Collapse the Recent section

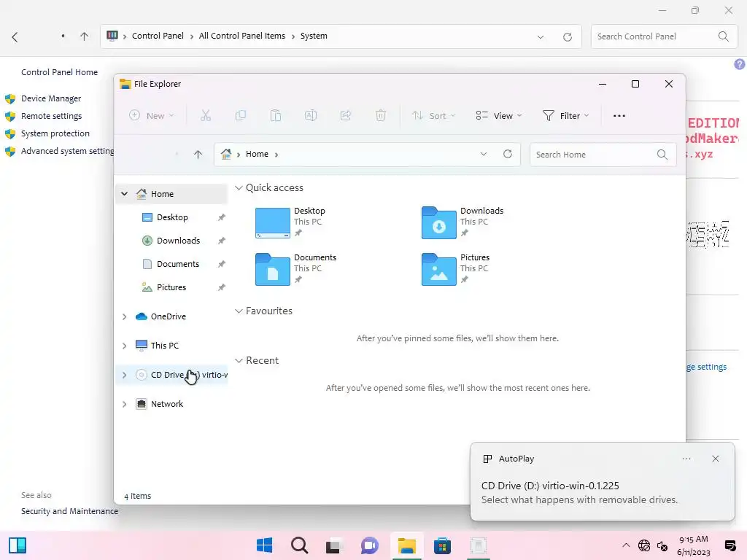pyautogui.click(x=239, y=360)
